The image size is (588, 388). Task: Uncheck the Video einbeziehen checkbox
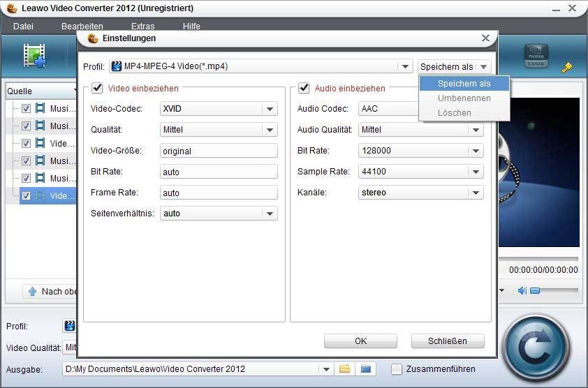(97, 89)
